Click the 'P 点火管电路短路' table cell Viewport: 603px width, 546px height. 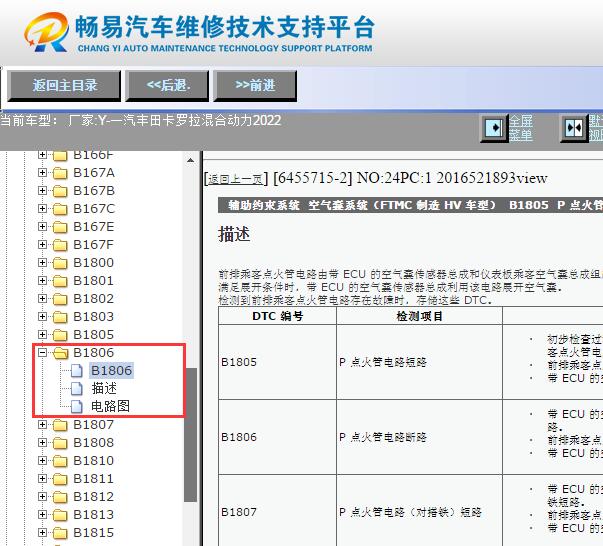pyautogui.click(x=420, y=362)
